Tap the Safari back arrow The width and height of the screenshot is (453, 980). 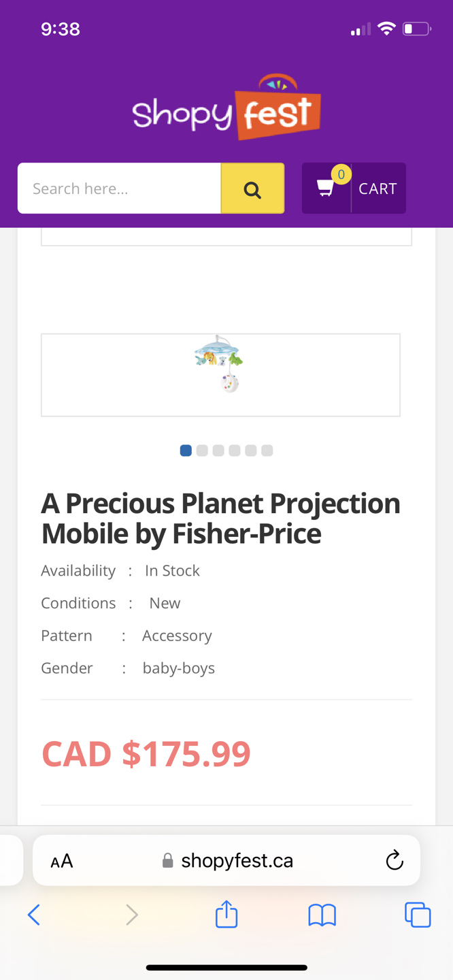34,915
